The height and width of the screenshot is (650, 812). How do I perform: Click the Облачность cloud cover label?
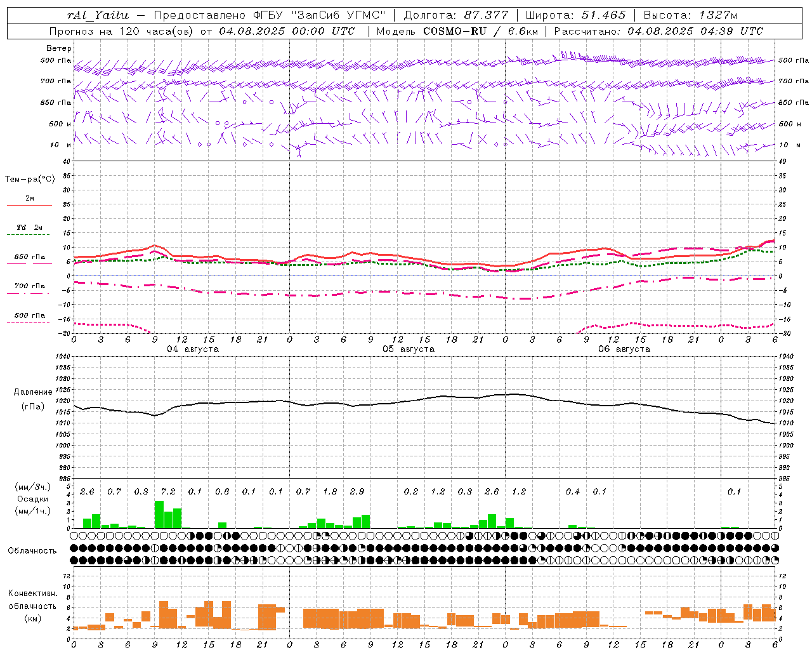(x=32, y=551)
